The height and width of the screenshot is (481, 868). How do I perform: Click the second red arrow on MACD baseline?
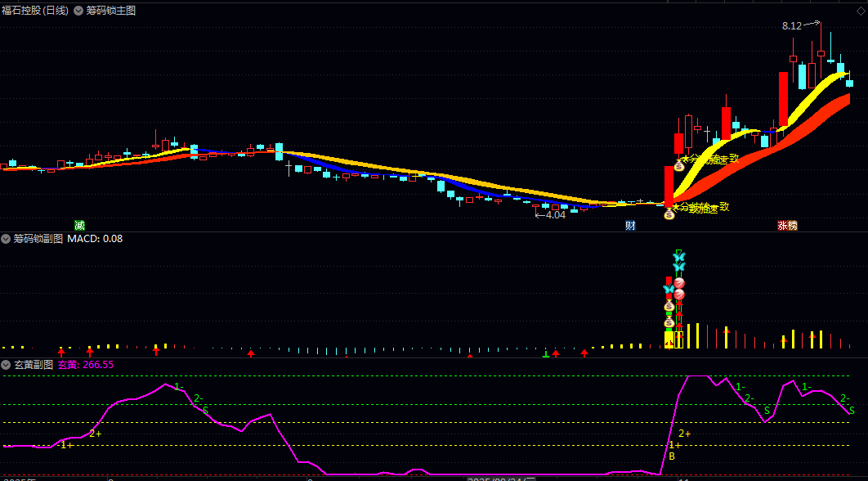click(90, 352)
